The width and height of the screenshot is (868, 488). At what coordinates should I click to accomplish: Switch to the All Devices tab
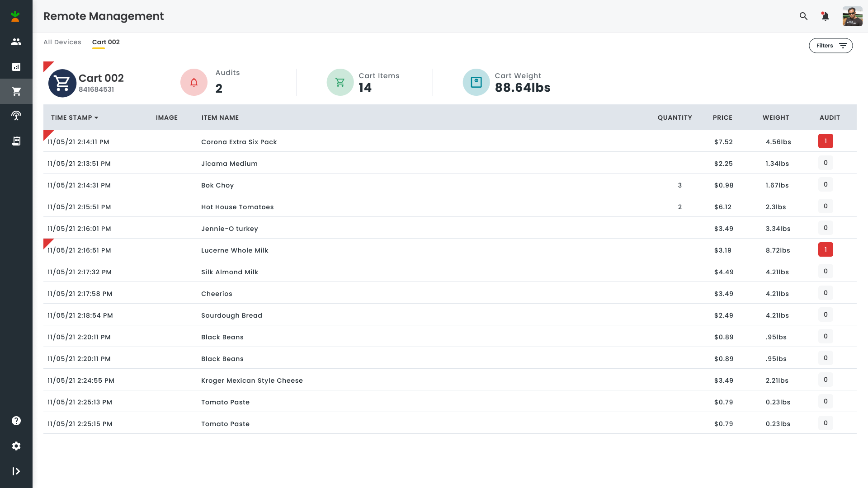click(62, 42)
